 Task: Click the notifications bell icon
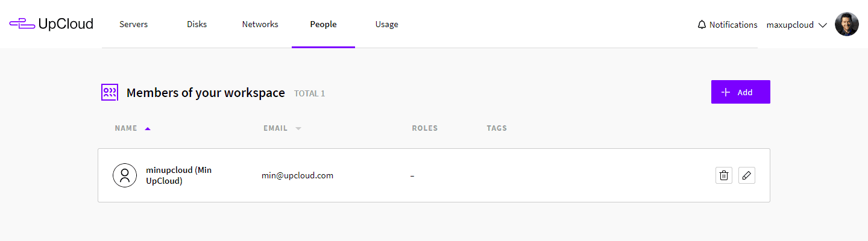tap(702, 25)
